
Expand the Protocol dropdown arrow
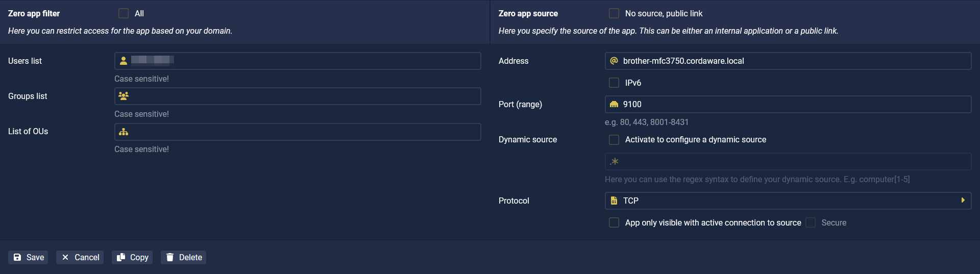(963, 201)
